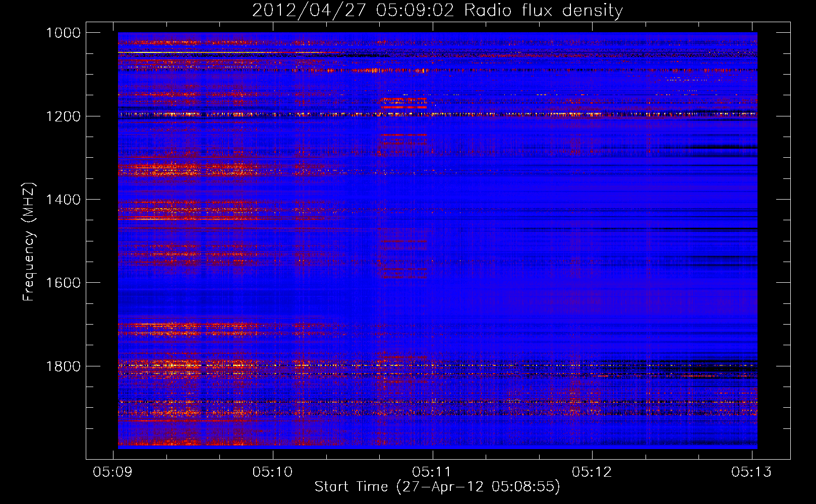Click the 05:09 time tick label
Image resolution: width=816 pixels, height=504 pixels.
coord(113,472)
